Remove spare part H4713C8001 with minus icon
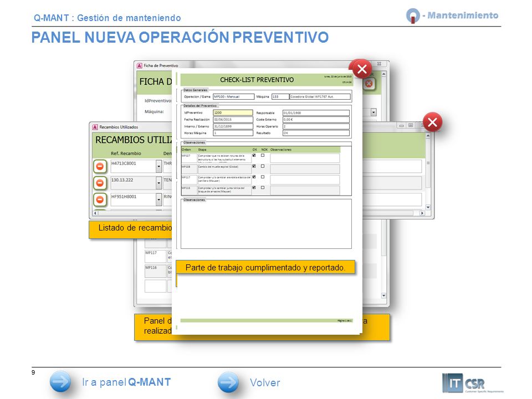This screenshot has width=532, height=399. pyautogui.click(x=100, y=166)
